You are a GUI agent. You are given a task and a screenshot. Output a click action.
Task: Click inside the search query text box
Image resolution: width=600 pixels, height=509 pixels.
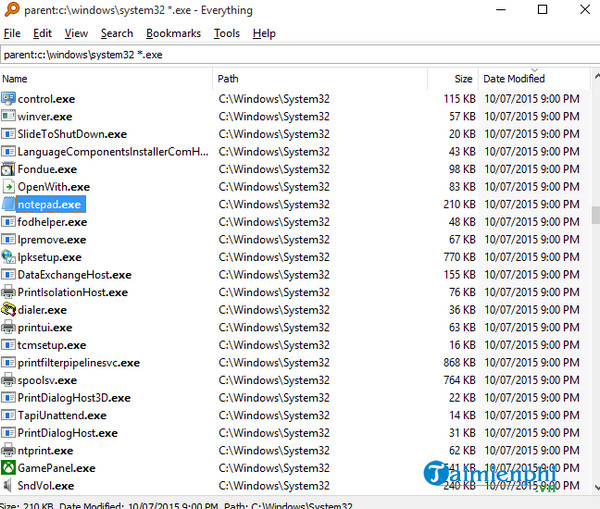coord(300,54)
